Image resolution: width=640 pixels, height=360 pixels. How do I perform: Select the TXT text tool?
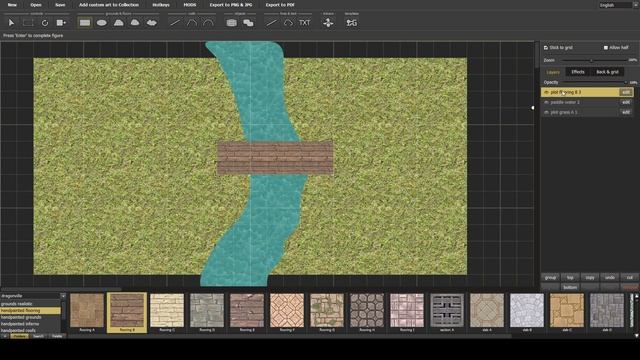click(x=305, y=23)
